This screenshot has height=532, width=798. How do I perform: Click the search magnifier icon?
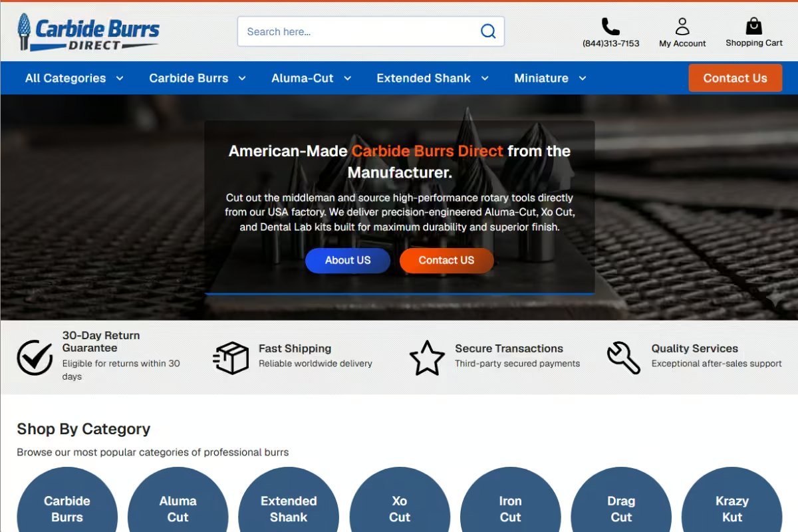488,31
